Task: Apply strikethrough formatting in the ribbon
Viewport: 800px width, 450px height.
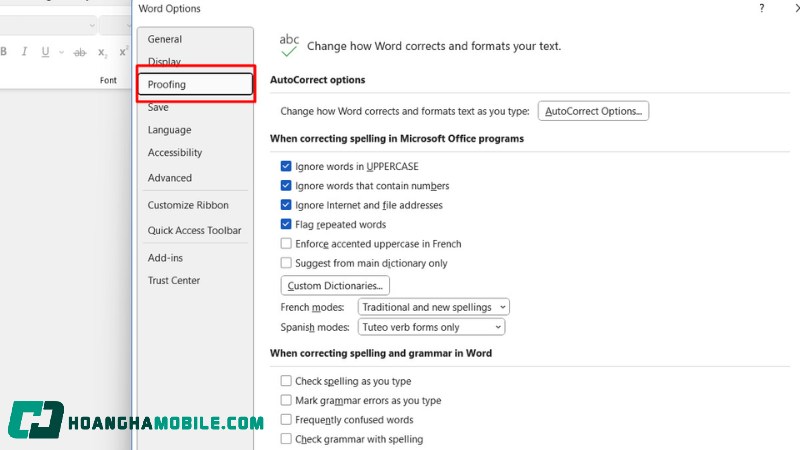Action: coord(80,52)
